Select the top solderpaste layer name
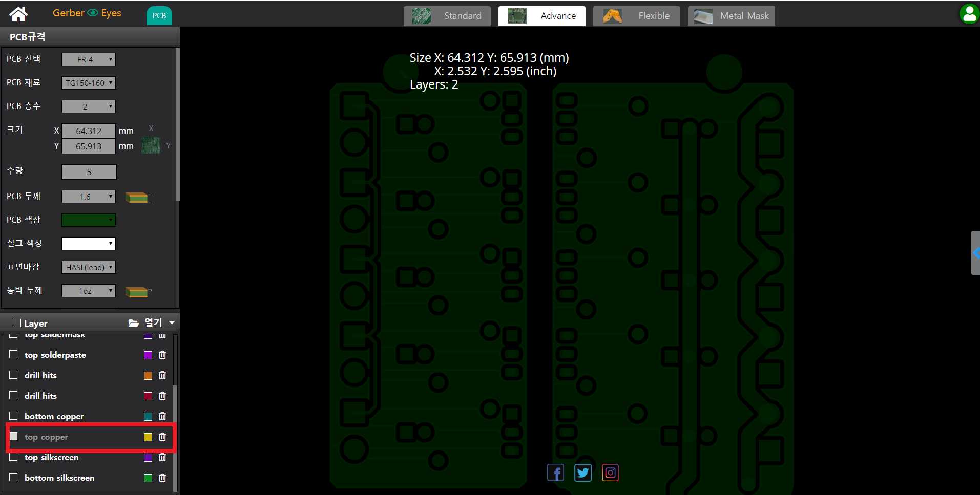Image resolution: width=980 pixels, height=495 pixels. tap(55, 355)
